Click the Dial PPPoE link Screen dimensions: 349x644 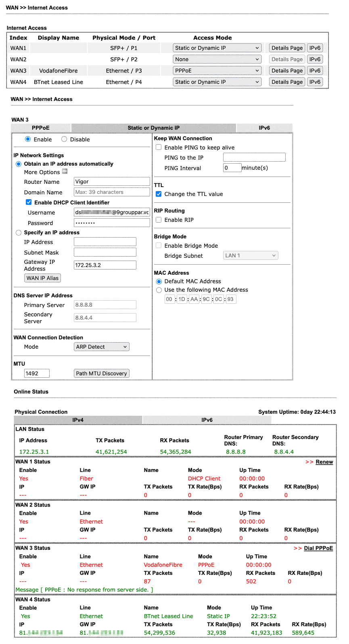(x=318, y=548)
